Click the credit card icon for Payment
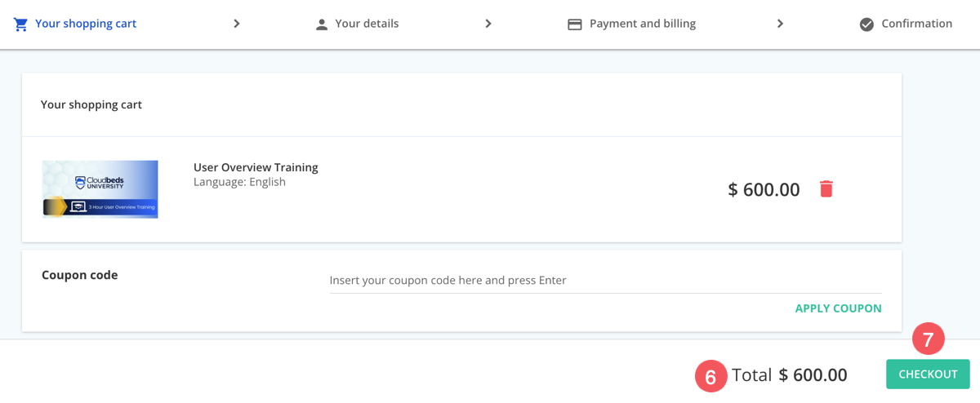Viewport: 980px width, 403px height. pos(575,24)
